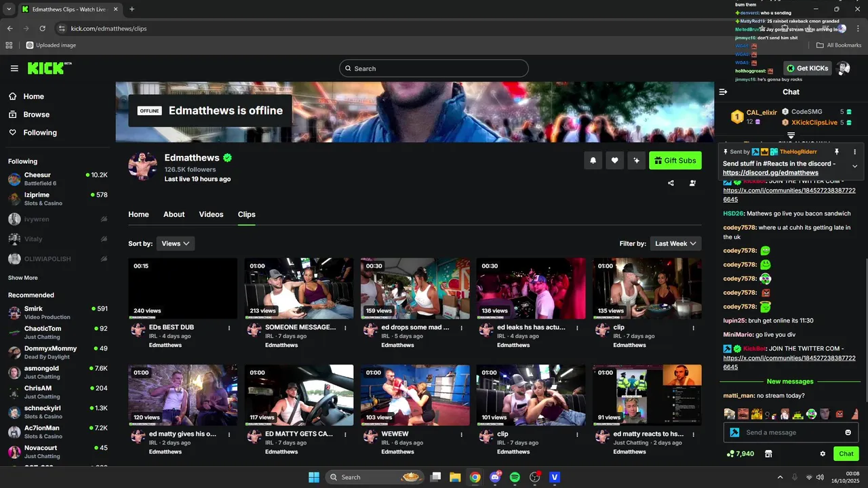Open Smirk recommended channel

58,312
